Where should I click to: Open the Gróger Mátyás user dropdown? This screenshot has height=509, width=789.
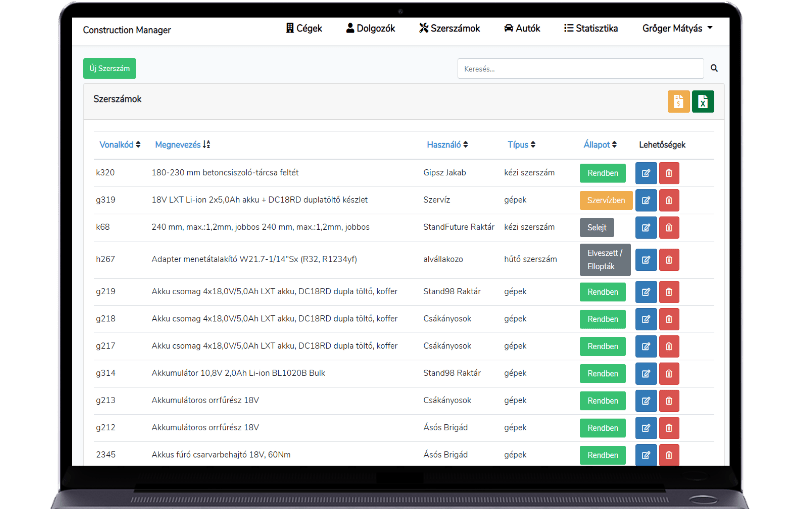click(677, 29)
